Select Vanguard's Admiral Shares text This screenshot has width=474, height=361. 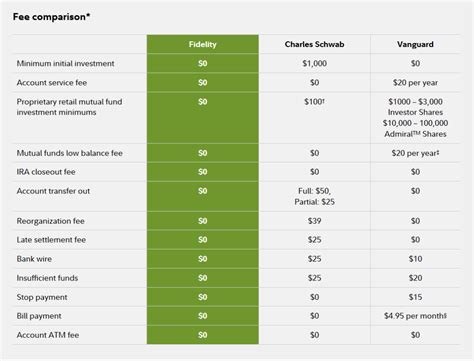point(415,134)
